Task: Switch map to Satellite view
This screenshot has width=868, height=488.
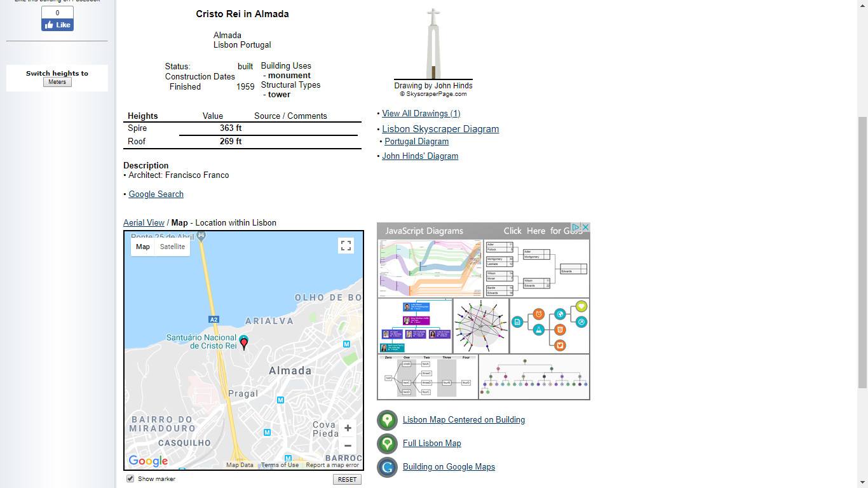Action: point(172,247)
